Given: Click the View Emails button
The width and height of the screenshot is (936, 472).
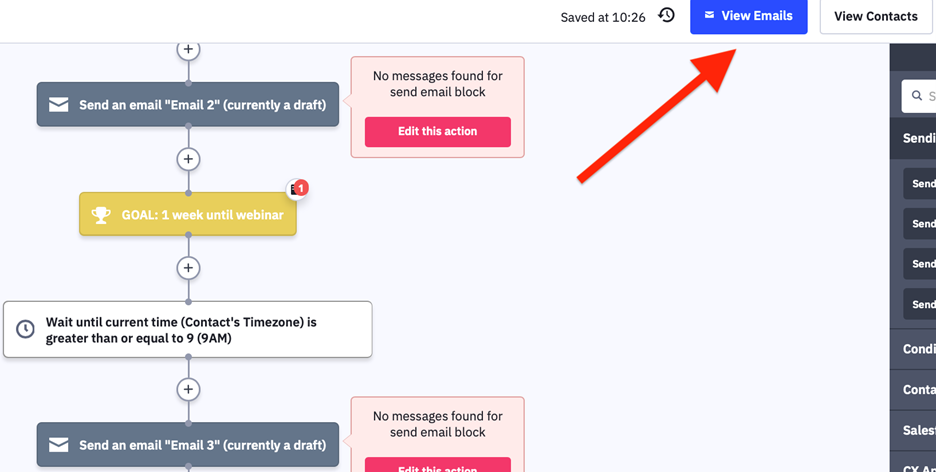Looking at the screenshot, I should pyautogui.click(x=749, y=17).
